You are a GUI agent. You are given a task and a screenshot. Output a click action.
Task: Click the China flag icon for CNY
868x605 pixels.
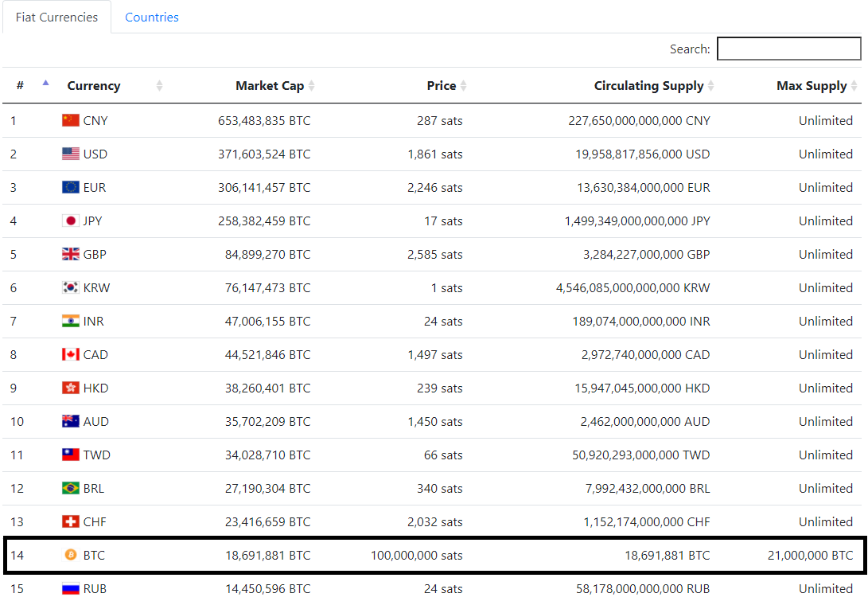pyautogui.click(x=70, y=120)
